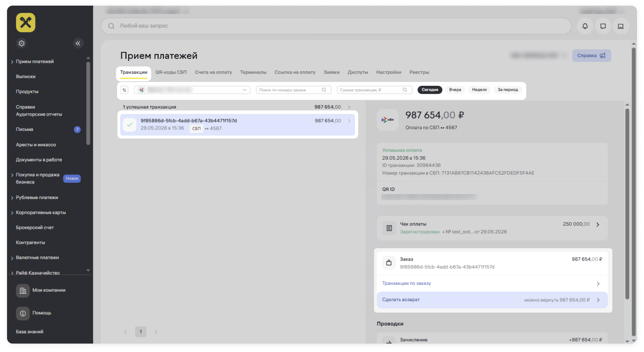Open Чек оплаты details chevron
Image resolution: width=644 pixels, height=352 pixels.
coord(598,224)
